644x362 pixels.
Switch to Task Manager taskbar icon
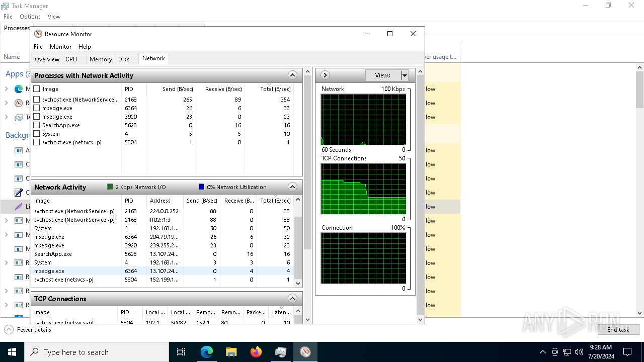[281, 352]
